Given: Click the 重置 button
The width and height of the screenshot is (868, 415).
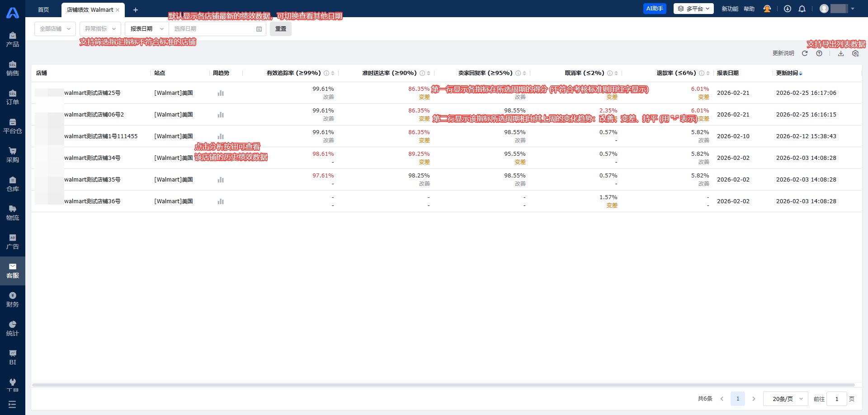Looking at the screenshot, I should click(x=281, y=29).
